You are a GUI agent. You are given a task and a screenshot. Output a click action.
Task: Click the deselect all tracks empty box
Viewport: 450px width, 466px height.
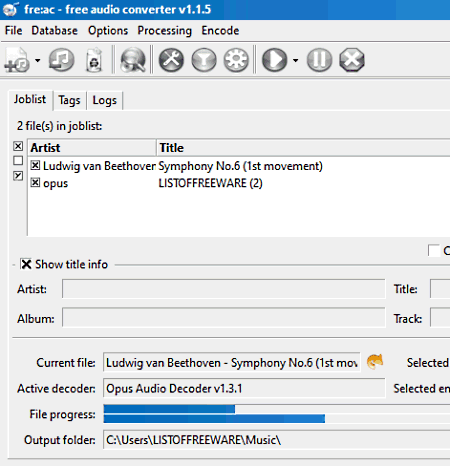[18, 161]
